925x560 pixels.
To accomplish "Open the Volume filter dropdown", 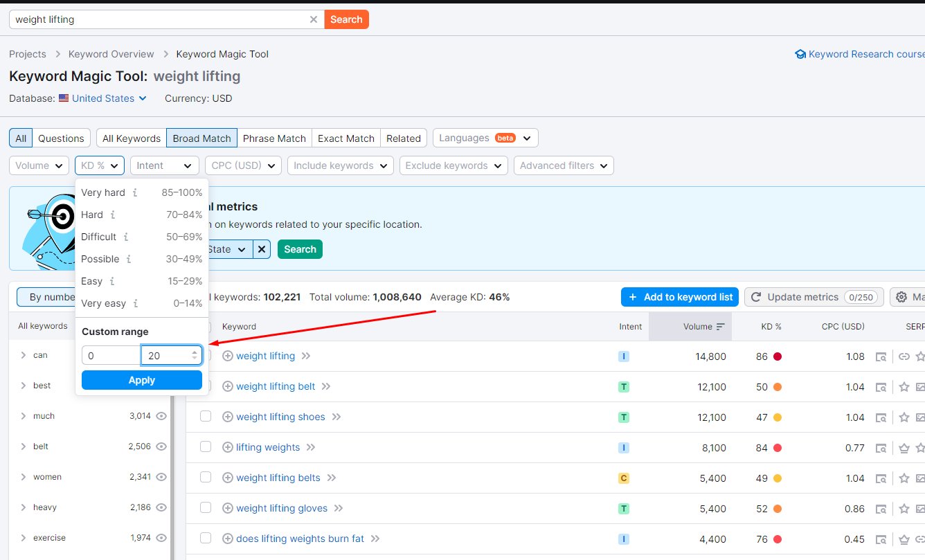I will tap(39, 165).
